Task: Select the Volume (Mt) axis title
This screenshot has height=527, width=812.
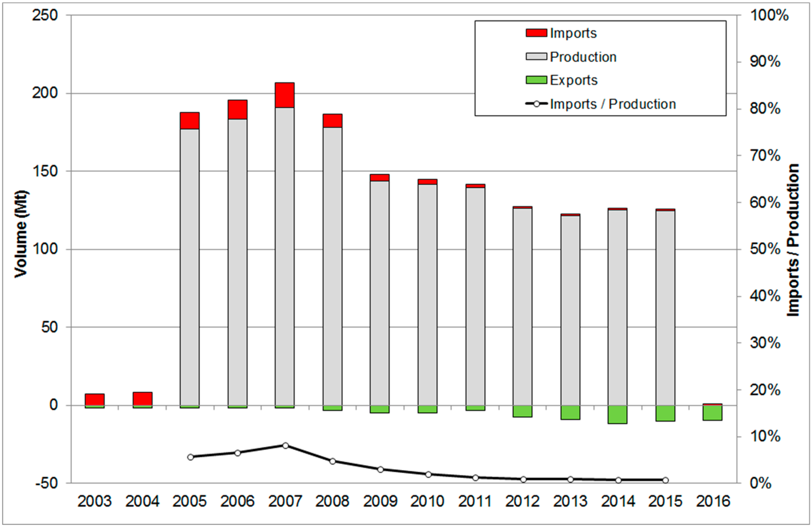Action: coord(21,234)
